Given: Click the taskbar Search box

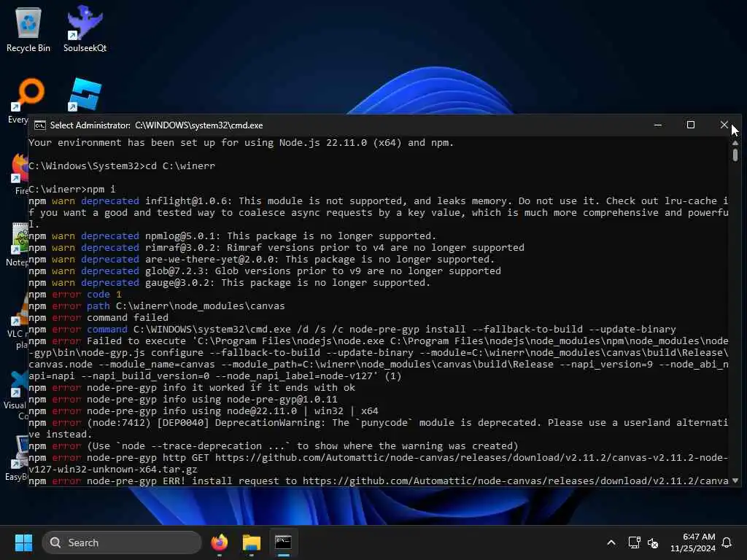Looking at the screenshot, I should tap(122, 542).
